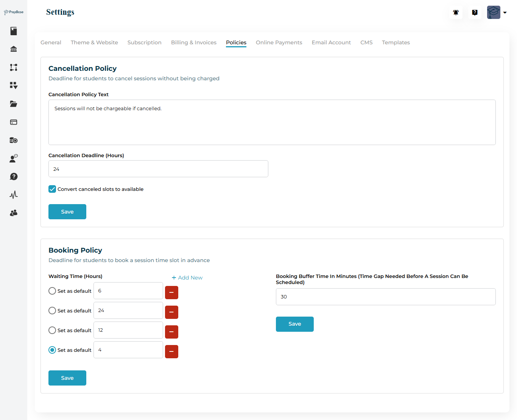This screenshot has height=420, width=517.
Task: Click the users group sidebar icon
Action: pyautogui.click(x=14, y=213)
